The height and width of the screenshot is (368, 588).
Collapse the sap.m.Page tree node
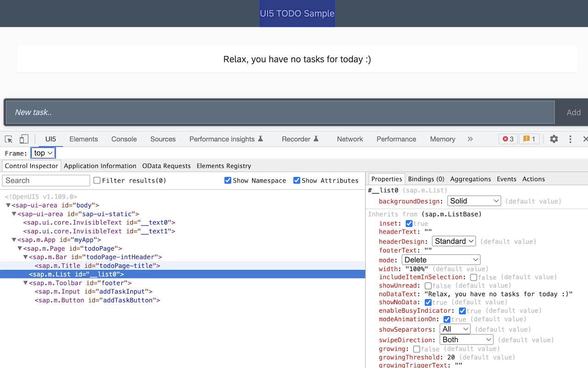coord(20,248)
